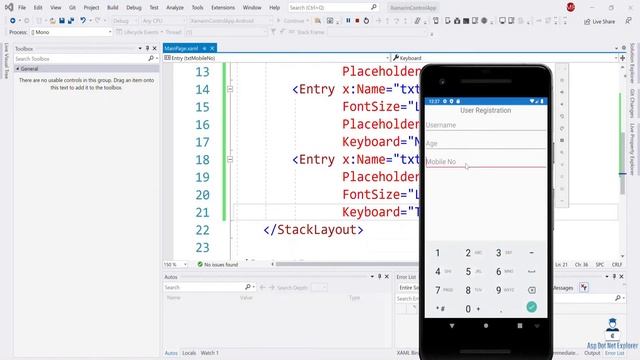Viewport: 640px width, 360px height.
Task: Collapse the Entry element at line 18
Action: pos(230,159)
